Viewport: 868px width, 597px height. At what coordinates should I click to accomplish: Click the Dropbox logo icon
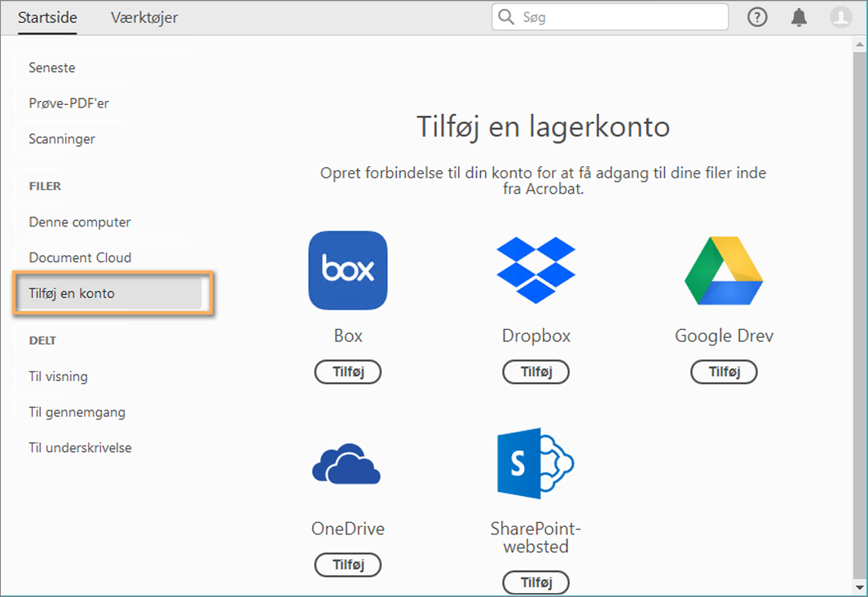pos(535,270)
